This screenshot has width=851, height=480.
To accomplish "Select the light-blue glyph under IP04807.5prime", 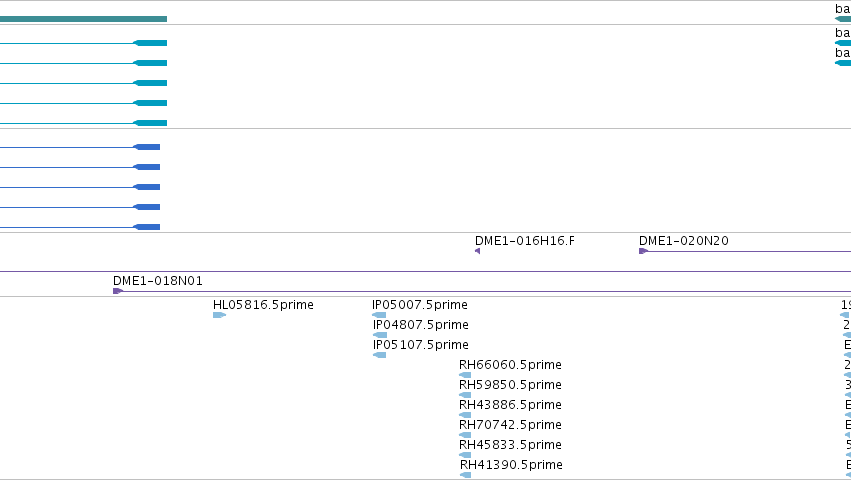I will pos(380,335).
